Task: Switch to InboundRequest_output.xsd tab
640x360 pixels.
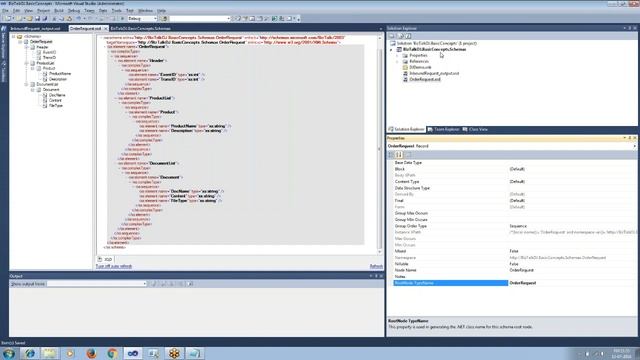Action: [35, 29]
